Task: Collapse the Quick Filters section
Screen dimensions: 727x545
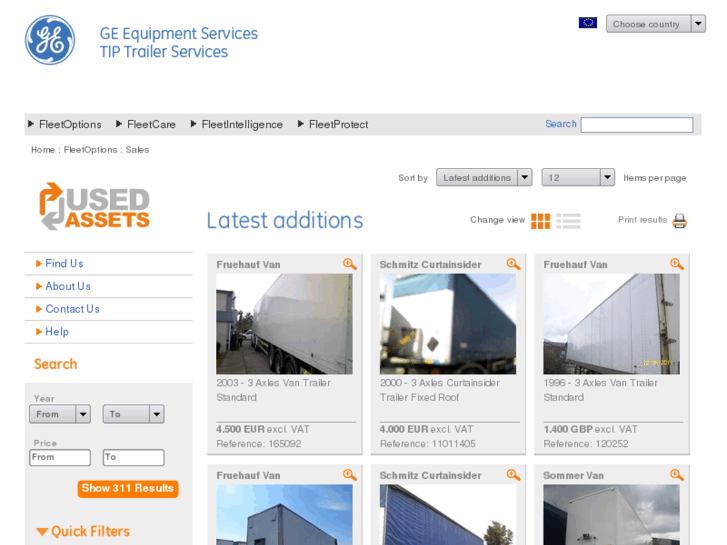Action: [x=83, y=531]
